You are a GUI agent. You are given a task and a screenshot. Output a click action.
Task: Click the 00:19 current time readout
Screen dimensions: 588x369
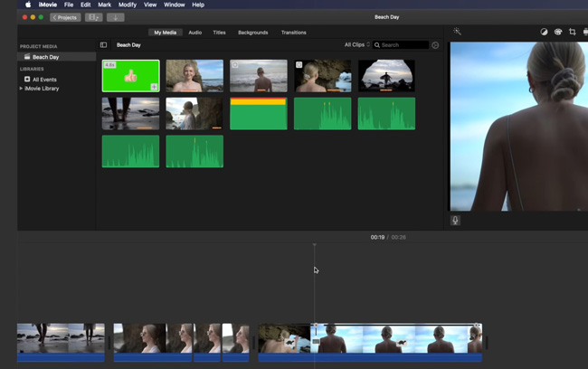pyautogui.click(x=377, y=237)
